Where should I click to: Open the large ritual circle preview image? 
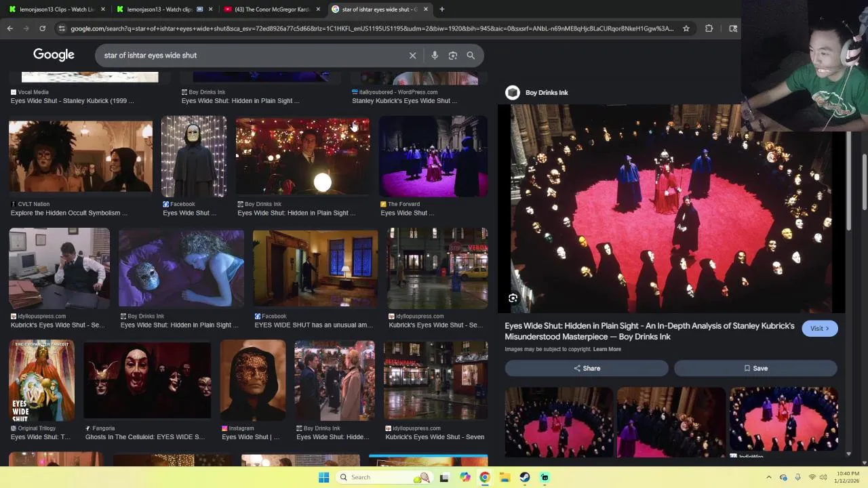click(671, 209)
